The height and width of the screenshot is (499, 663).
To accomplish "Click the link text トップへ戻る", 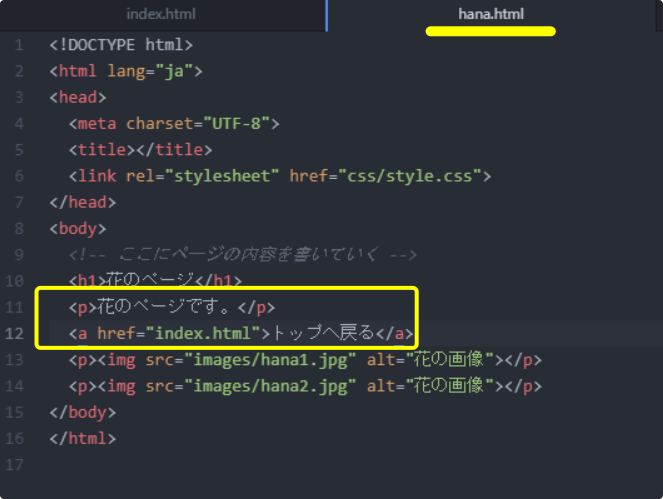I will click(x=323, y=333).
